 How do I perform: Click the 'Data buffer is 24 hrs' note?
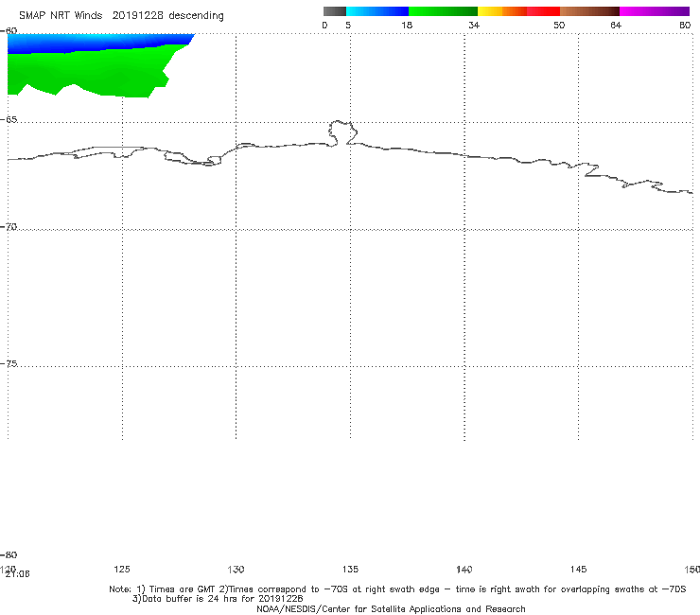pos(218,599)
